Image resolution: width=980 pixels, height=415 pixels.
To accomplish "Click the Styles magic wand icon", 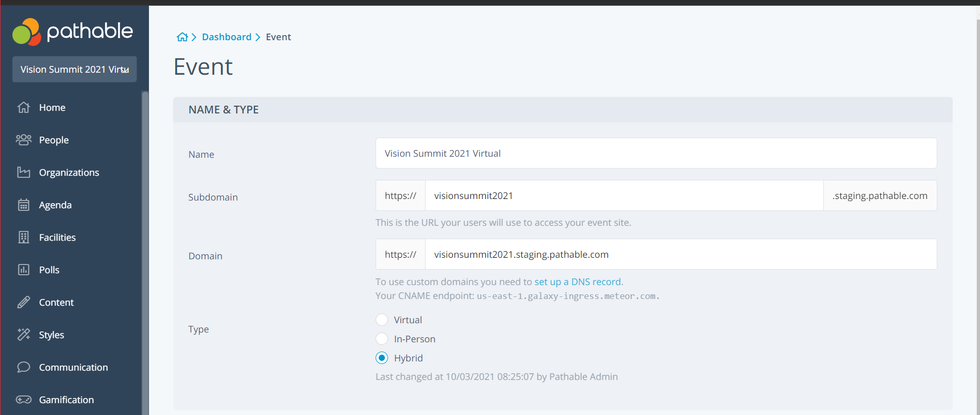I will 24,335.
